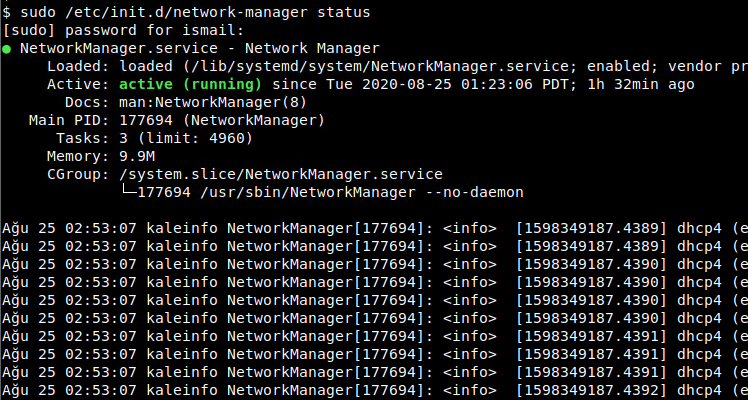This screenshot has height=400, width=748.
Task: Click the 'NetworkManager.service - Network Manager' title
Action: point(199,49)
